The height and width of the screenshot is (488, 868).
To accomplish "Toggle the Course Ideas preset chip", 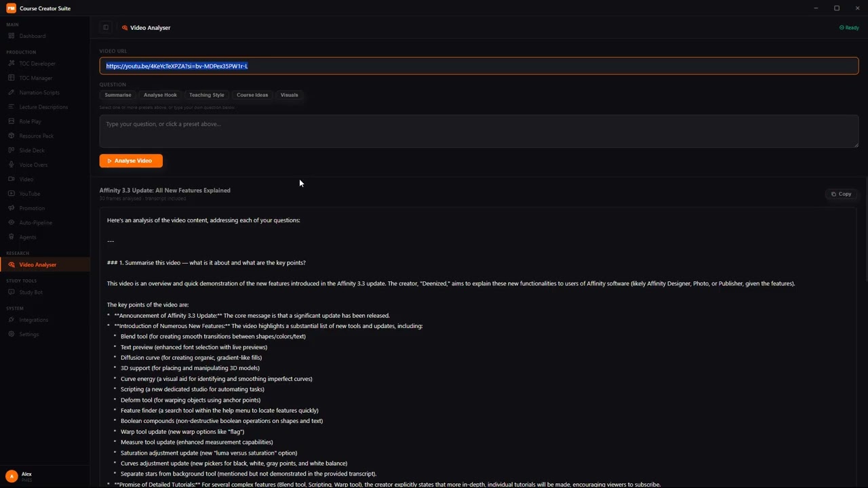I will (252, 95).
